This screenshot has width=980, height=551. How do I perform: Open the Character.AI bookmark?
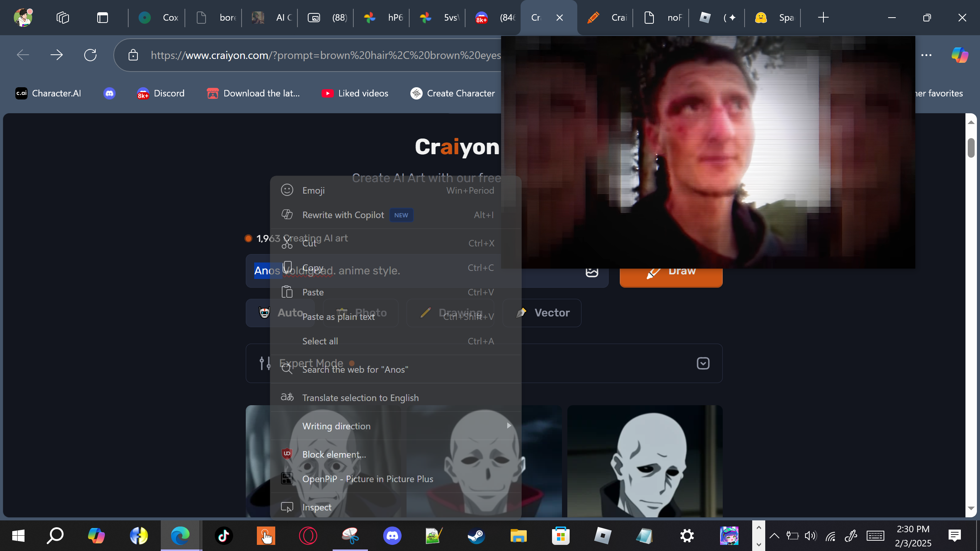[48, 93]
